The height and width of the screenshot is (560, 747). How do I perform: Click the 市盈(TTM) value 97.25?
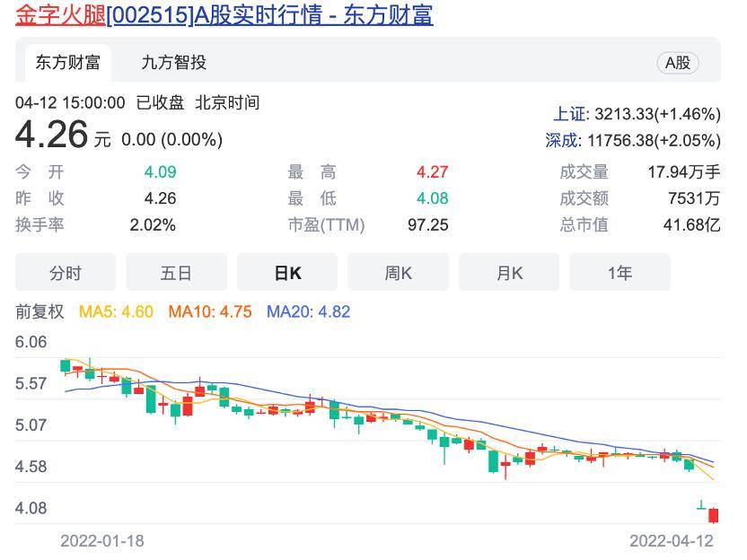[x=427, y=224]
